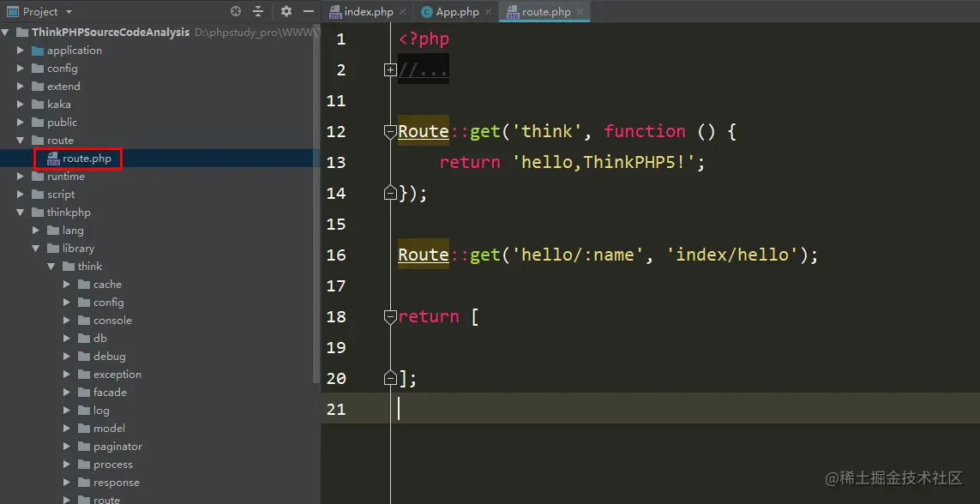Select the db folder
Image resolution: width=980 pixels, height=504 pixels.
pyautogui.click(x=93, y=339)
